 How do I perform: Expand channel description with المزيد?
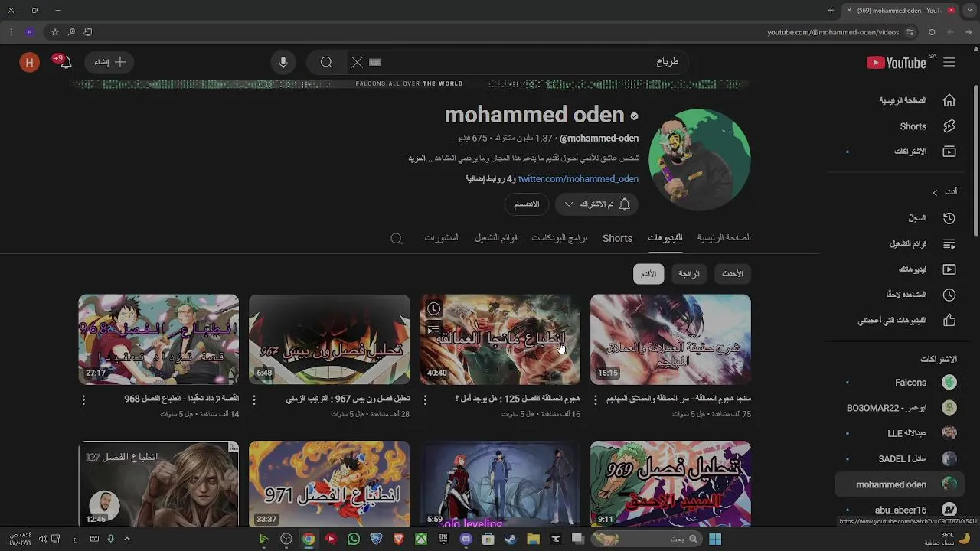click(420, 158)
